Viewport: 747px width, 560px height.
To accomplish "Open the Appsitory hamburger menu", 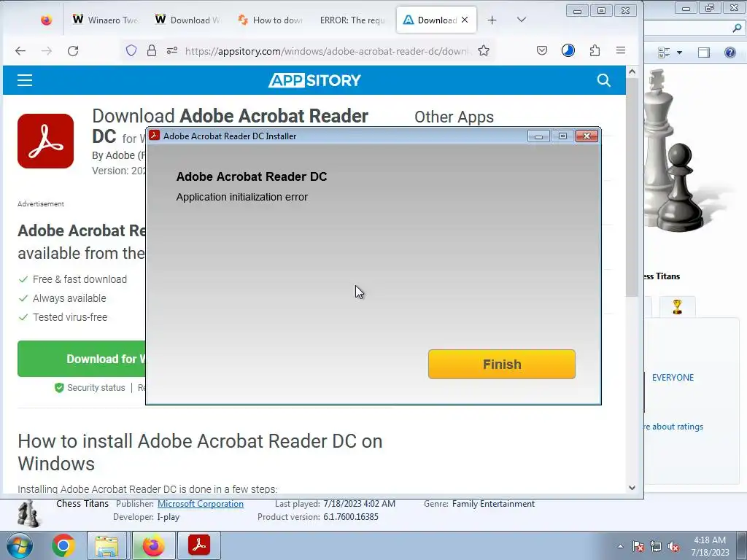I will (x=25, y=80).
